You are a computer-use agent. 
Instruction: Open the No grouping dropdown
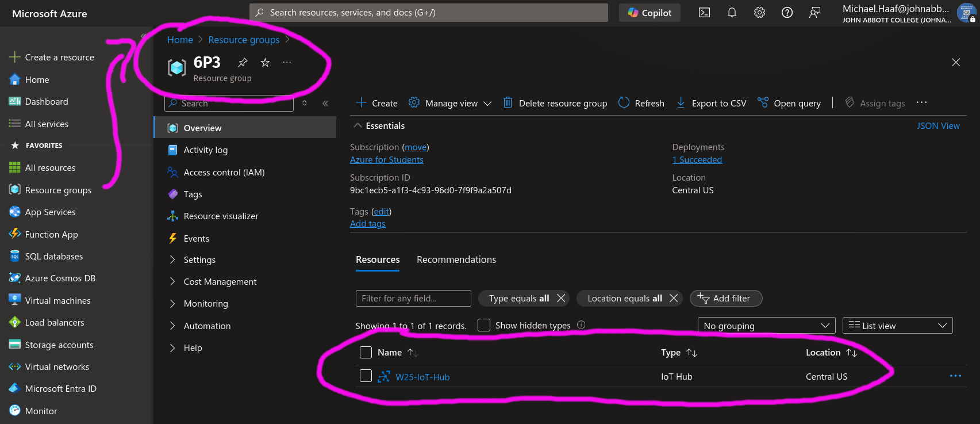coord(766,326)
